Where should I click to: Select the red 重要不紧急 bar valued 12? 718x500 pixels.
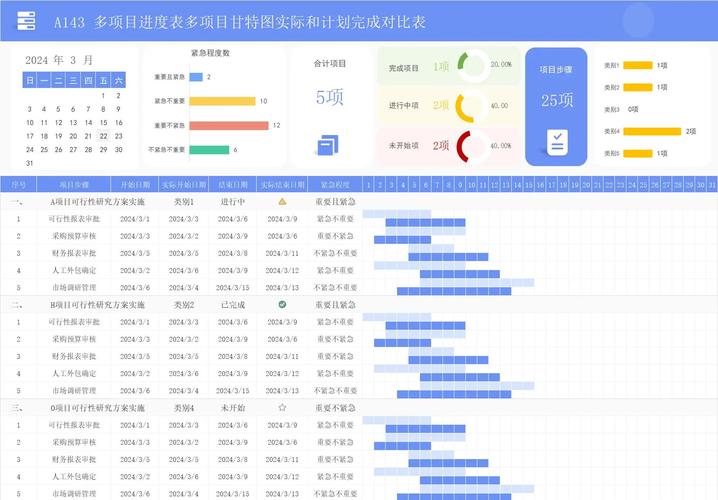coord(229,125)
